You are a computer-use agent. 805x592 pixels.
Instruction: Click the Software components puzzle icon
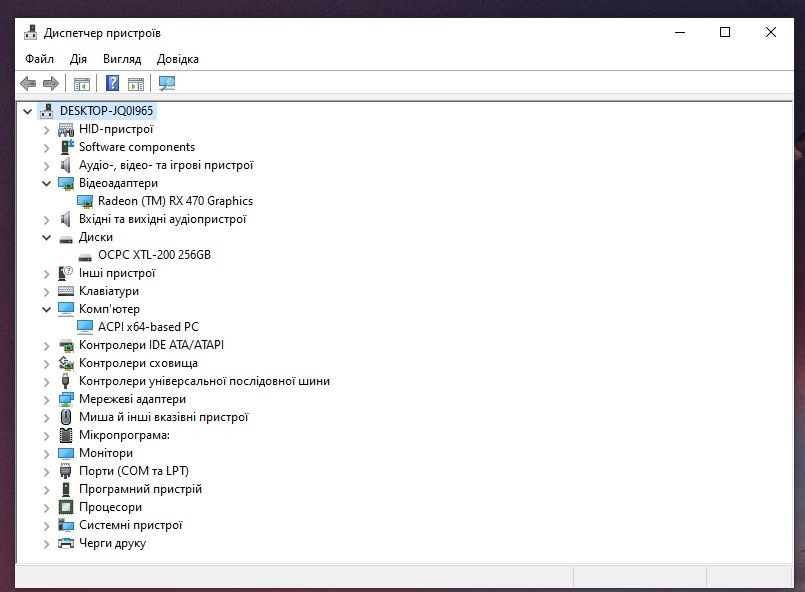point(66,147)
